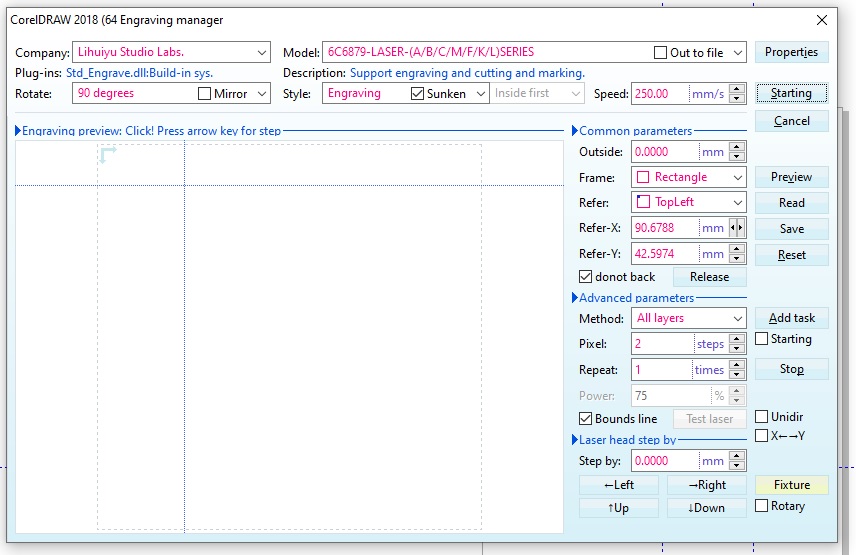Click the origin corner marker in preview

[x=108, y=155]
